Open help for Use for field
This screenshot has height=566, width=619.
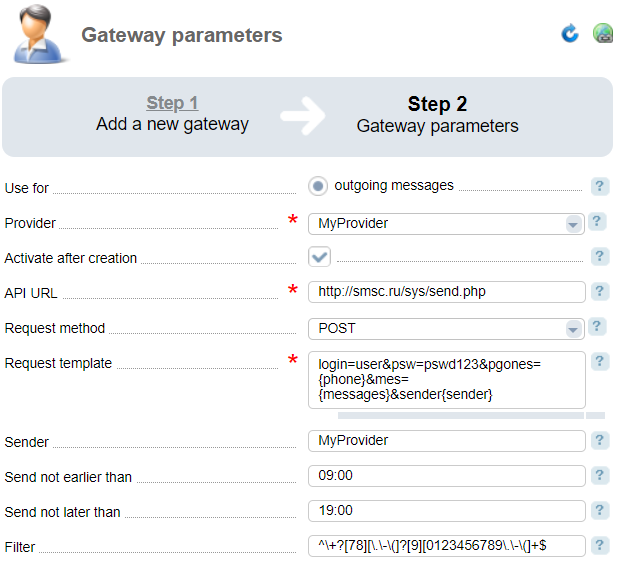click(x=600, y=186)
